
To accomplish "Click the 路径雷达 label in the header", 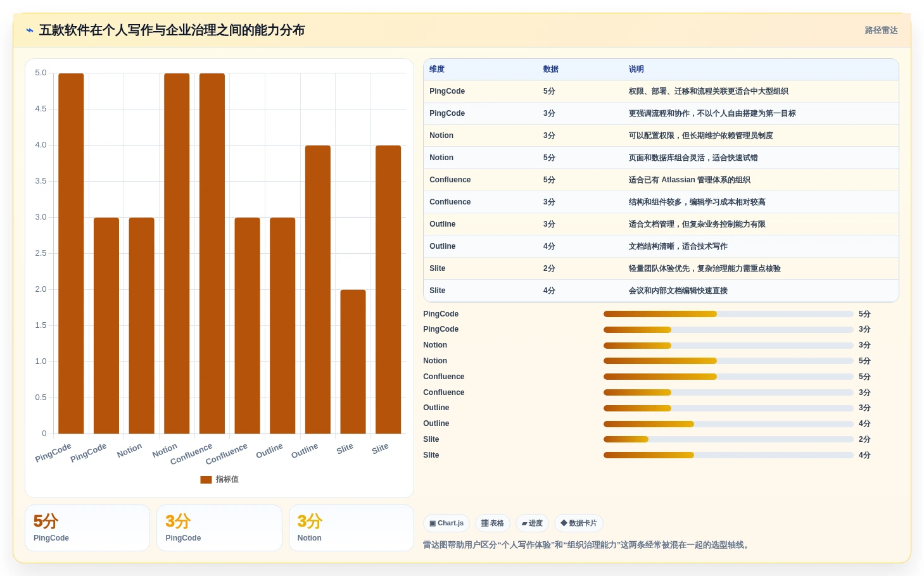I will (881, 30).
